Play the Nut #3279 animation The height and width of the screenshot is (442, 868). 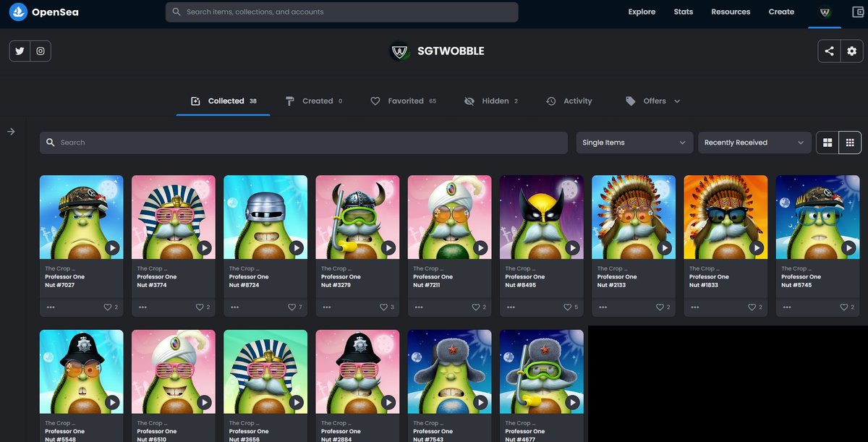pos(388,248)
